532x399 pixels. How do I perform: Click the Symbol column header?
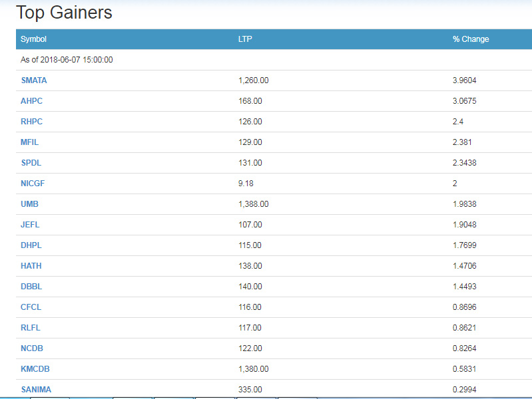33,39
